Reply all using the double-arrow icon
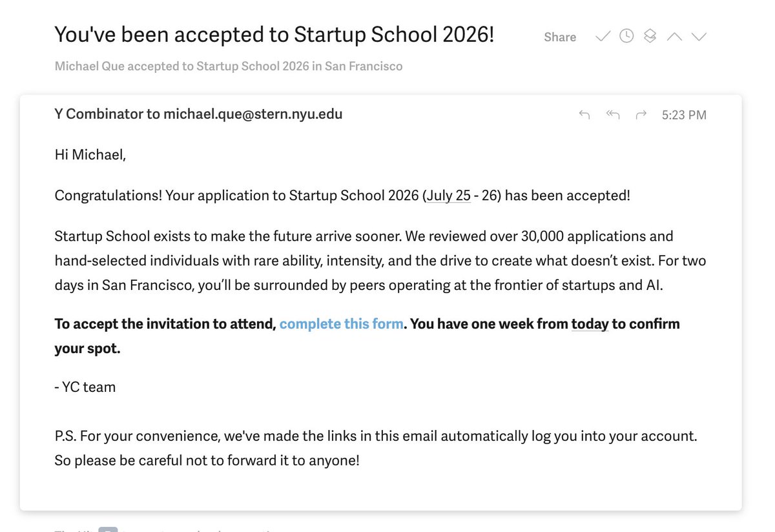Image resolution: width=775 pixels, height=532 pixels. (x=613, y=115)
